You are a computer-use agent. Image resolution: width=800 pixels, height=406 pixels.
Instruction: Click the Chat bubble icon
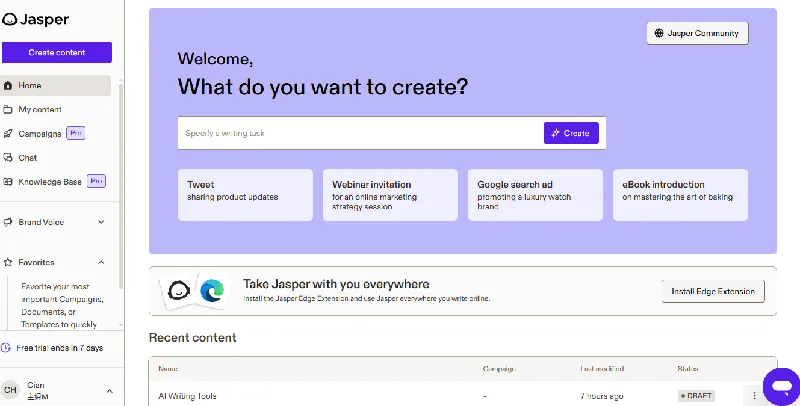pyautogui.click(x=8, y=158)
